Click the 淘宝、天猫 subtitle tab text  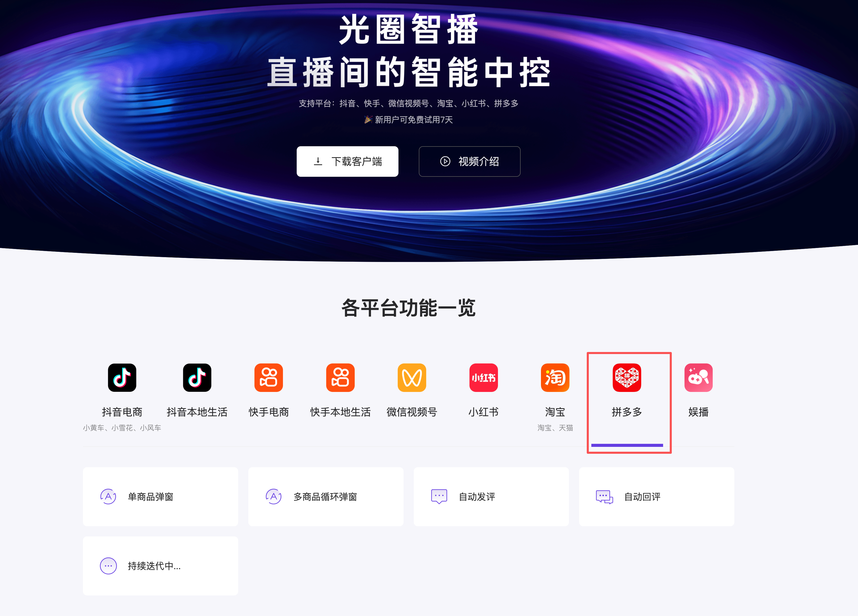click(x=555, y=428)
